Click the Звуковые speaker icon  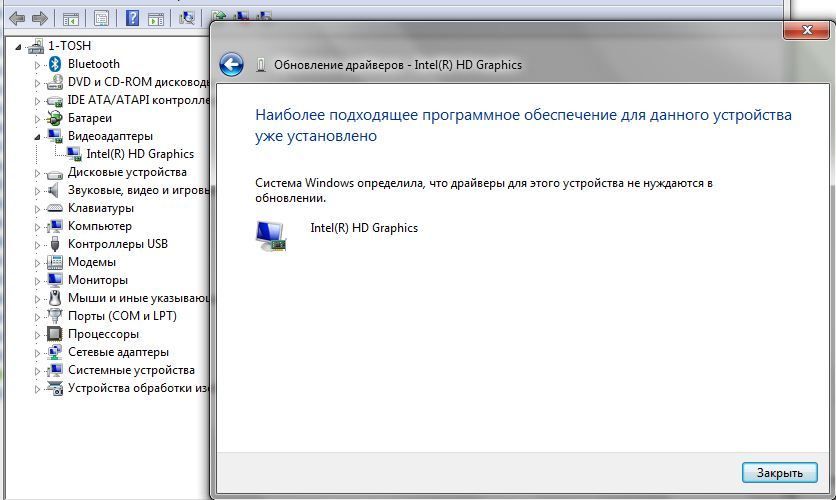(x=54, y=190)
